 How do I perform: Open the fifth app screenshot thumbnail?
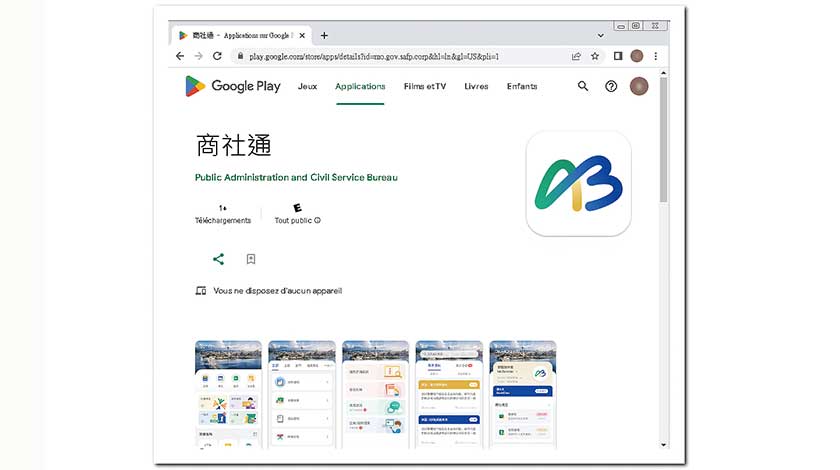[x=523, y=394]
